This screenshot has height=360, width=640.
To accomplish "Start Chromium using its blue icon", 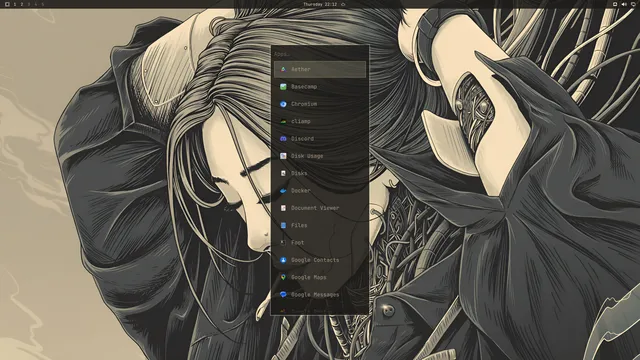I will click(283, 104).
